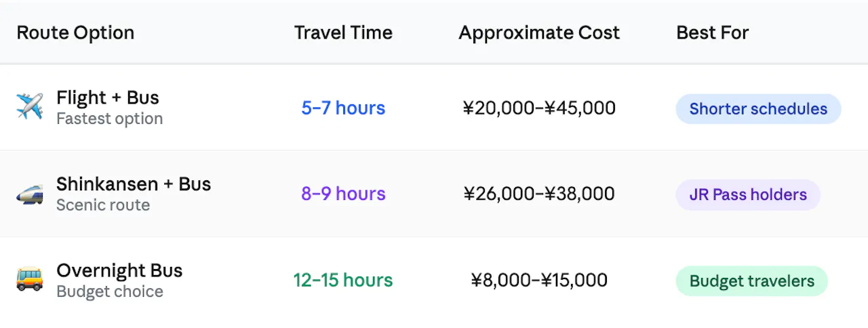This screenshot has width=868, height=328.
Task: Select the Budget travelers badge
Action: (751, 281)
